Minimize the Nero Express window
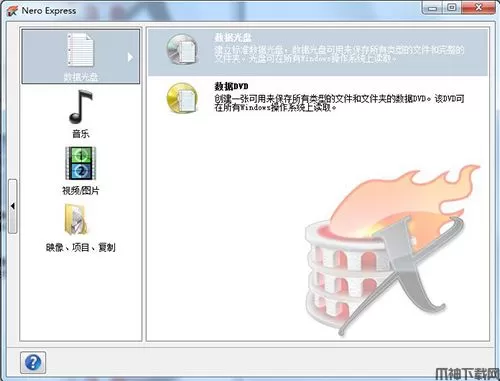This screenshot has width=500, height=381. (433, 8)
